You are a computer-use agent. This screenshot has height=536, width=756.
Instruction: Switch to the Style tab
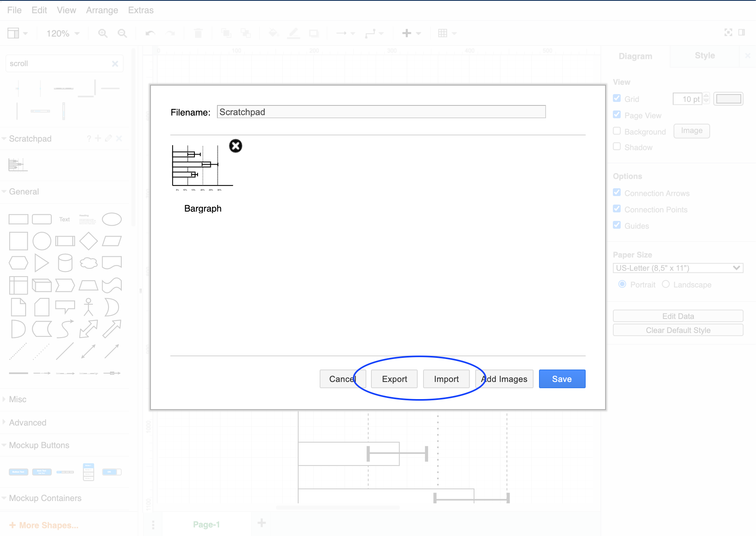(705, 56)
